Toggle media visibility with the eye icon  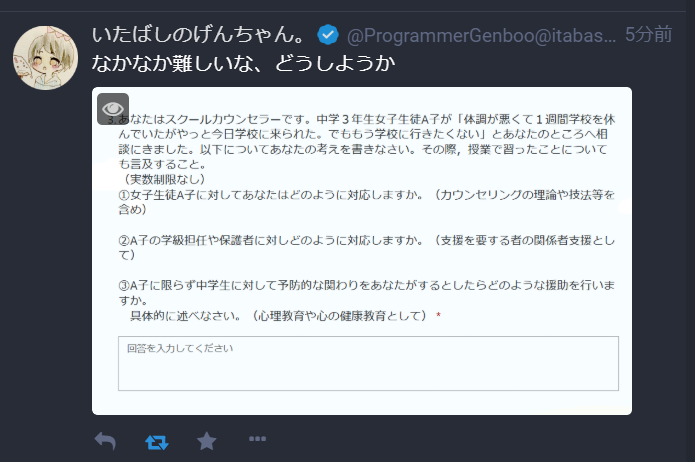[113, 109]
